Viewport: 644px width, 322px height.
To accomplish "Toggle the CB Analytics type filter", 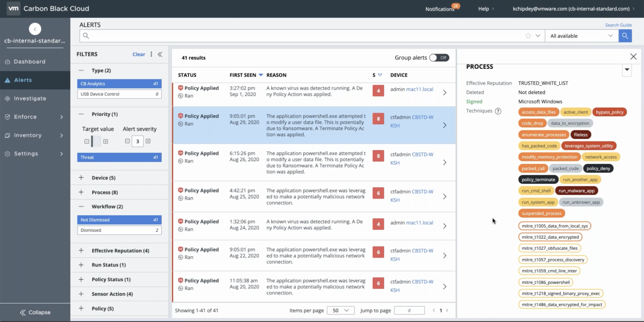I will click(x=119, y=84).
